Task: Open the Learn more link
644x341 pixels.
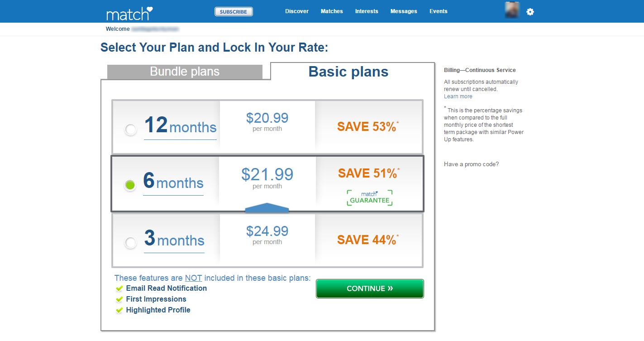Action: point(458,96)
